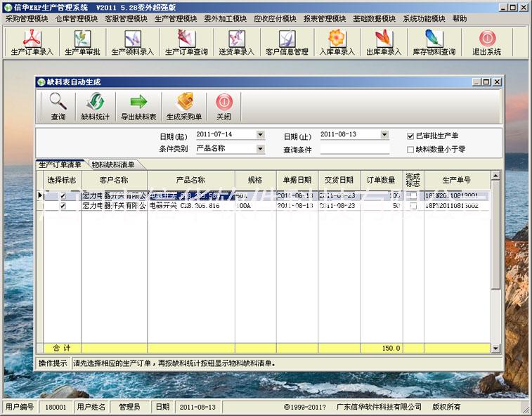Click 管理员 in the status bar
The image size is (532, 416).
click(x=129, y=407)
